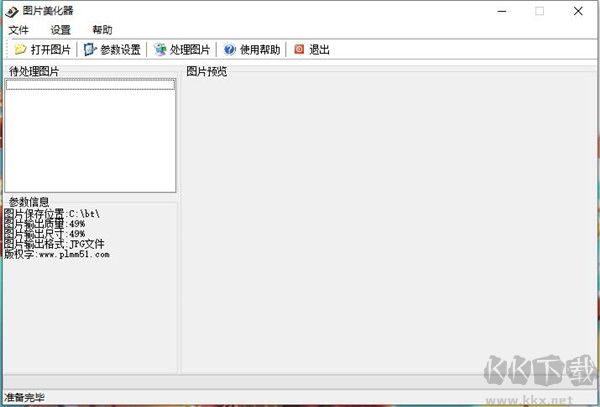The height and width of the screenshot is (407, 600).
Task: Click the 图片保存位置:C:\bt\ text line
Action: click(x=52, y=213)
